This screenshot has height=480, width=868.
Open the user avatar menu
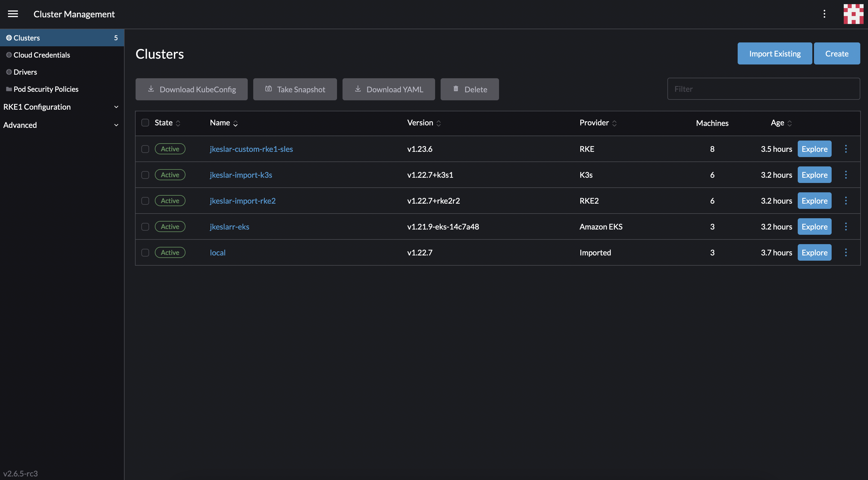pyautogui.click(x=853, y=14)
